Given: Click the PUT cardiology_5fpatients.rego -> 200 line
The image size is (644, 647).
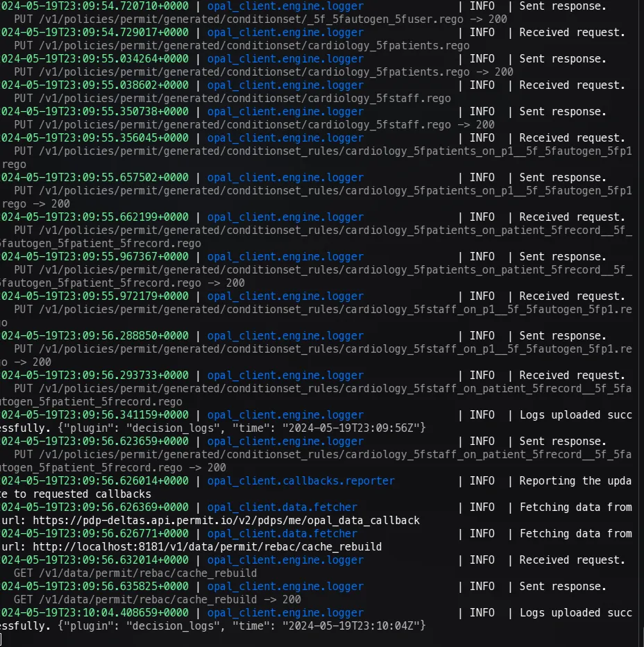Looking at the screenshot, I should click(x=264, y=72).
